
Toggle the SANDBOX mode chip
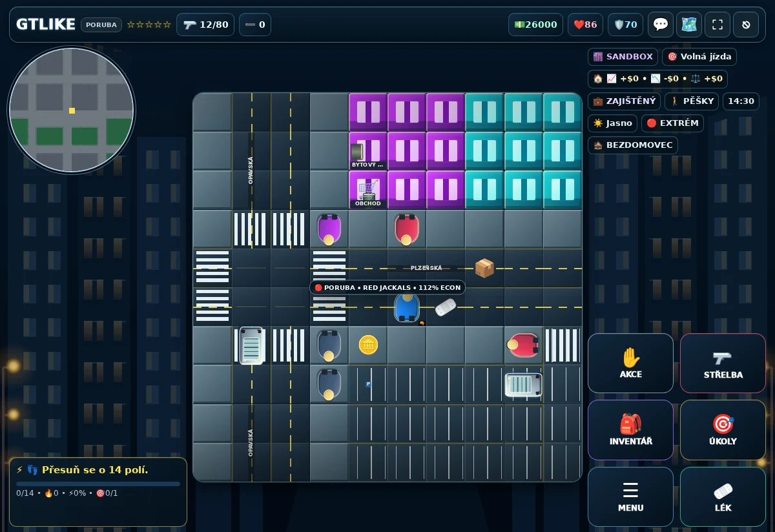pos(623,57)
